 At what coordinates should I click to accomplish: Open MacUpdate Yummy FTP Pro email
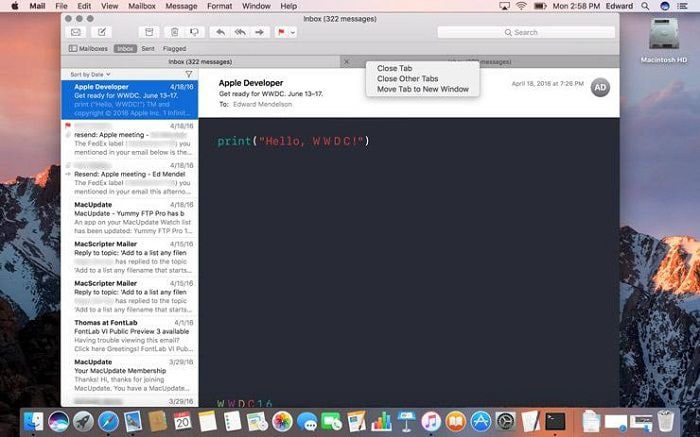coord(129,218)
